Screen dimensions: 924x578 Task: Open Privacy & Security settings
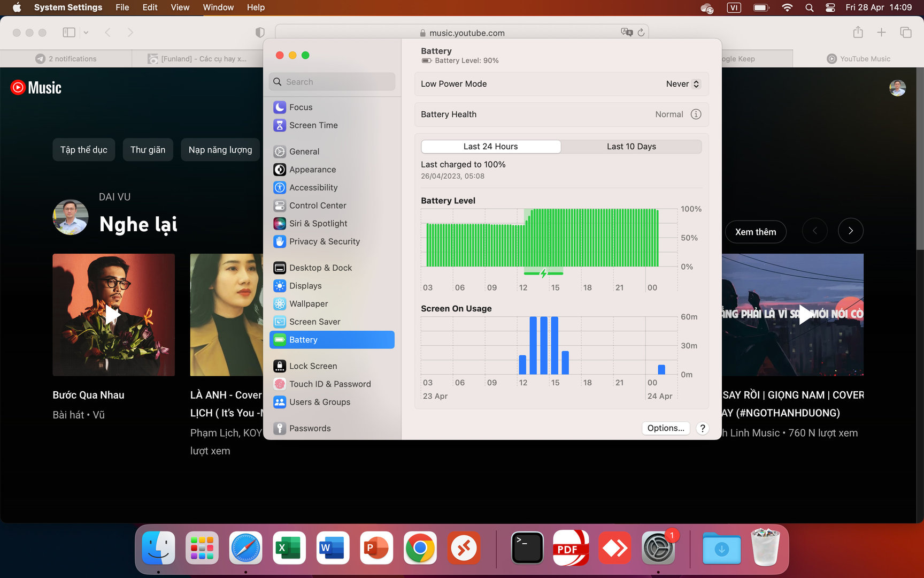(324, 241)
